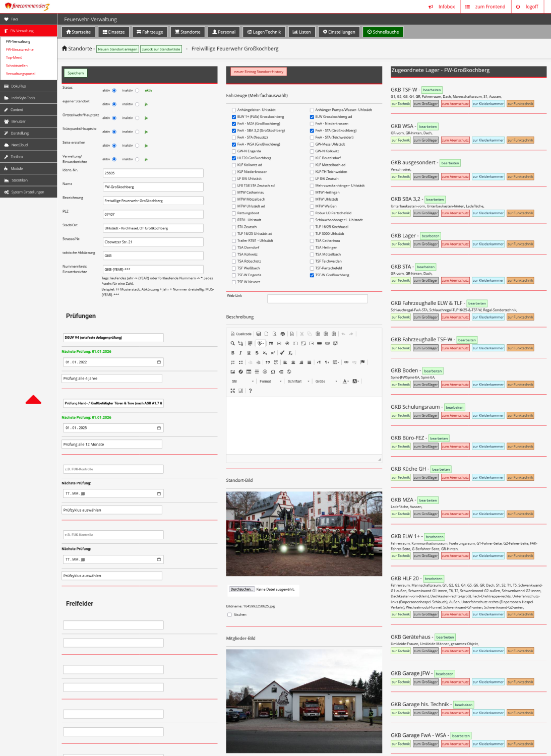Open the Fahrzeuge tab in navigation
This screenshot has width=551, height=756.
pyautogui.click(x=150, y=32)
